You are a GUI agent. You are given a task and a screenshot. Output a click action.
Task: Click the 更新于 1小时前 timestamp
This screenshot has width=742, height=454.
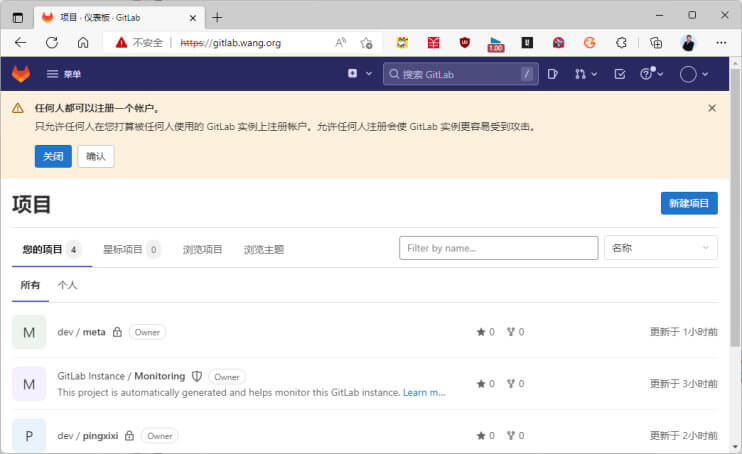coord(684,332)
